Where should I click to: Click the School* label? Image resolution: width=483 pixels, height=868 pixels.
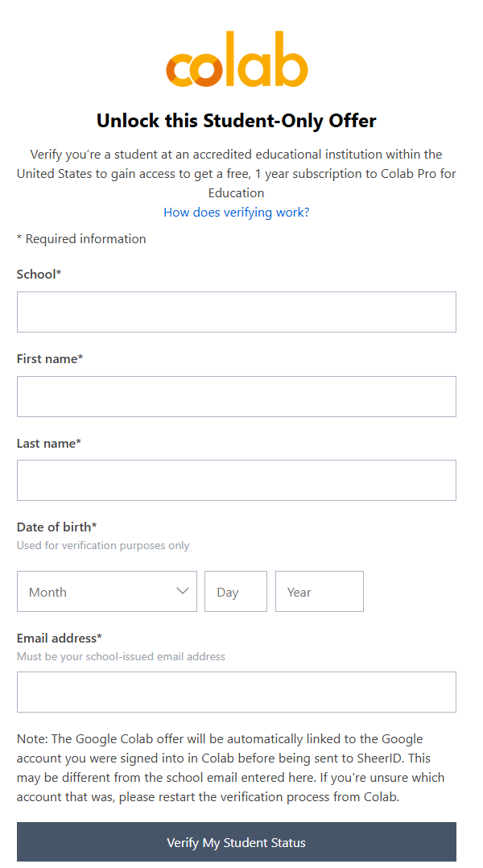coord(39,274)
